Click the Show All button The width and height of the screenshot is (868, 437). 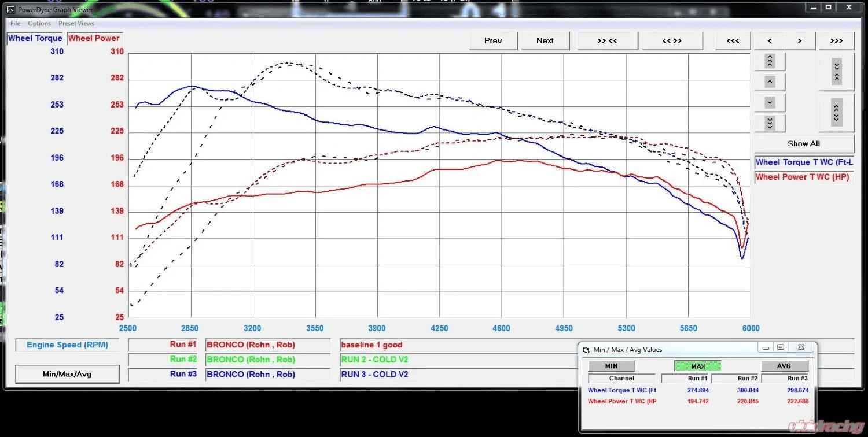(x=803, y=143)
